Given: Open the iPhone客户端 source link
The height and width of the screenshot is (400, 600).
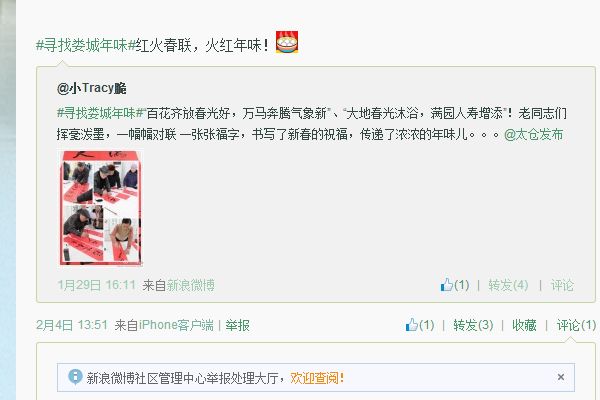Looking at the screenshot, I should coord(176,325).
